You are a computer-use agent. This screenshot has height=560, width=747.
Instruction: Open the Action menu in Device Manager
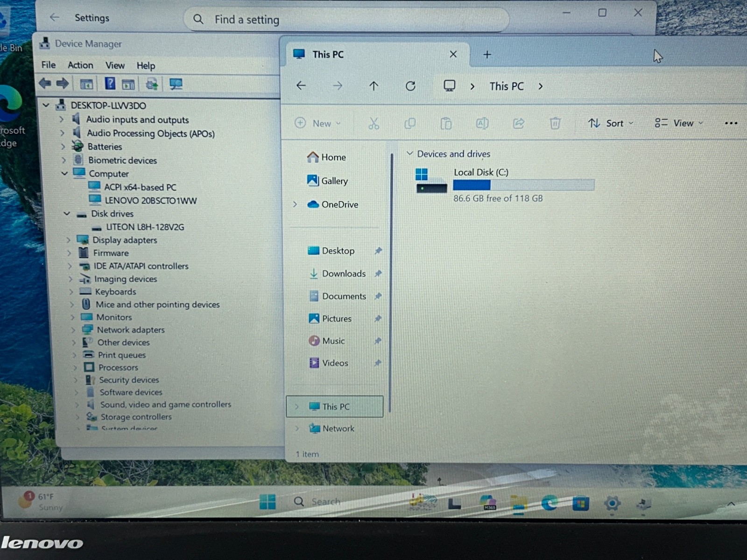point(80,65)
